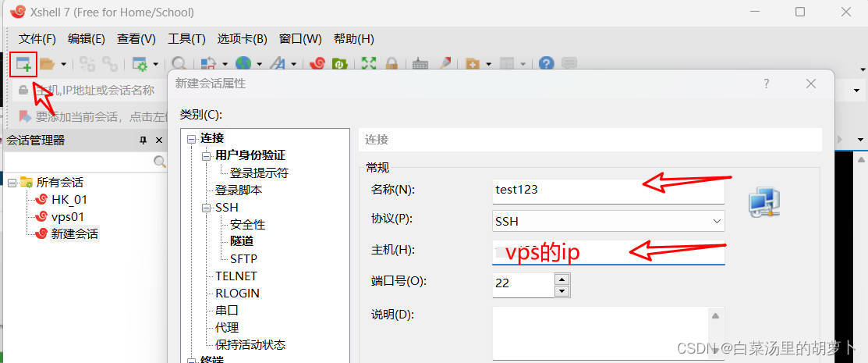868x363 pixels.
Task: Click the search magnifier in Session Manager
Action: 159,162
